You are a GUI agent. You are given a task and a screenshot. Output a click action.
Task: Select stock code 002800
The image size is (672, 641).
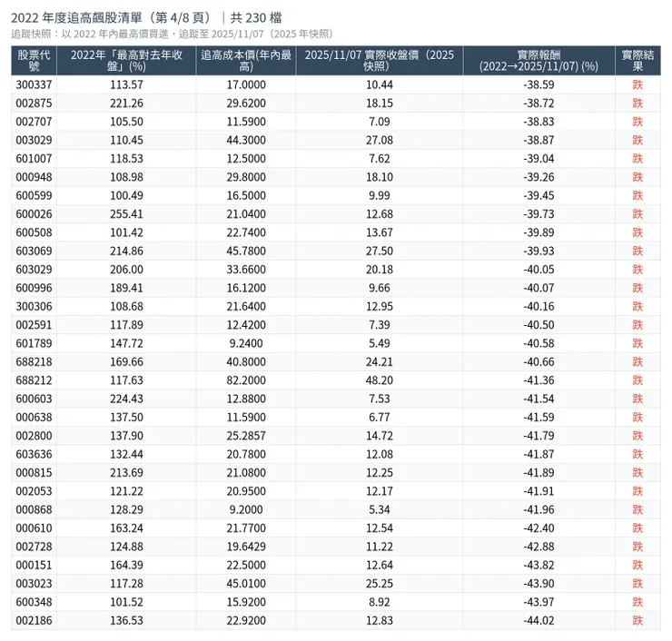click(x=34, y=436)
